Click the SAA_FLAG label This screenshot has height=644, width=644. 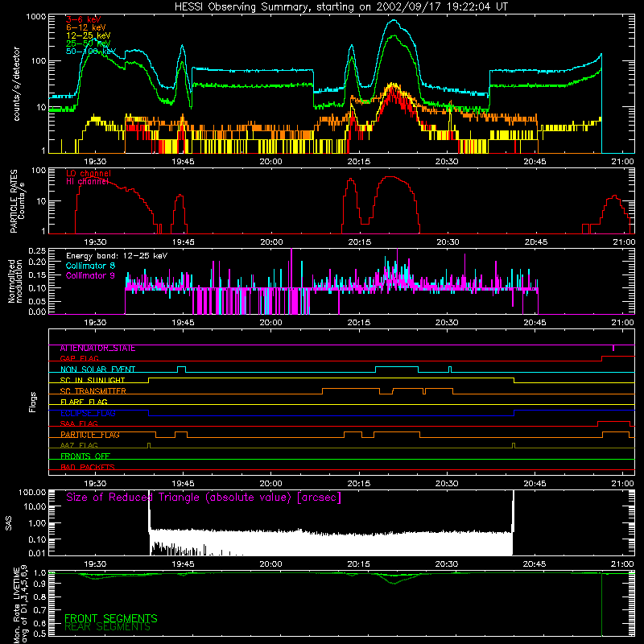(x=79, y=424)
